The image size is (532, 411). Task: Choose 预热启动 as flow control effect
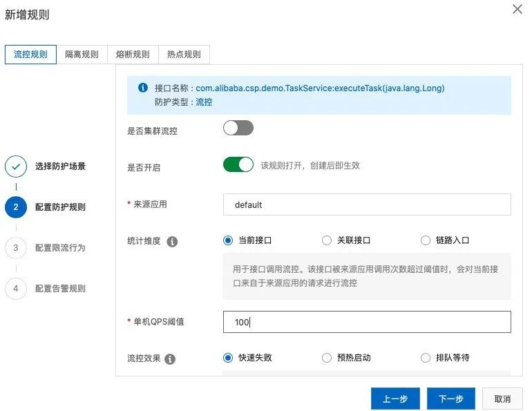pyautogui.click(x=327, y=358)
